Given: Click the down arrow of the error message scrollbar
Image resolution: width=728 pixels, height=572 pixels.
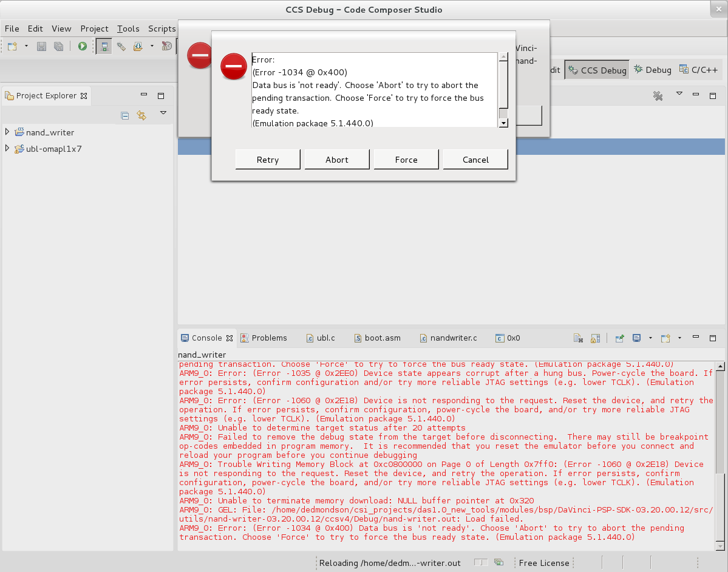Looking at the screenshot, I should point(503,123).
